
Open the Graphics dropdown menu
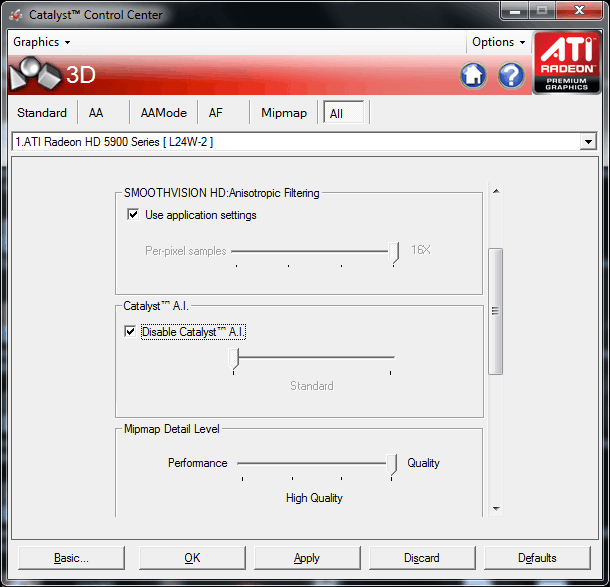[x=42, y=42]
